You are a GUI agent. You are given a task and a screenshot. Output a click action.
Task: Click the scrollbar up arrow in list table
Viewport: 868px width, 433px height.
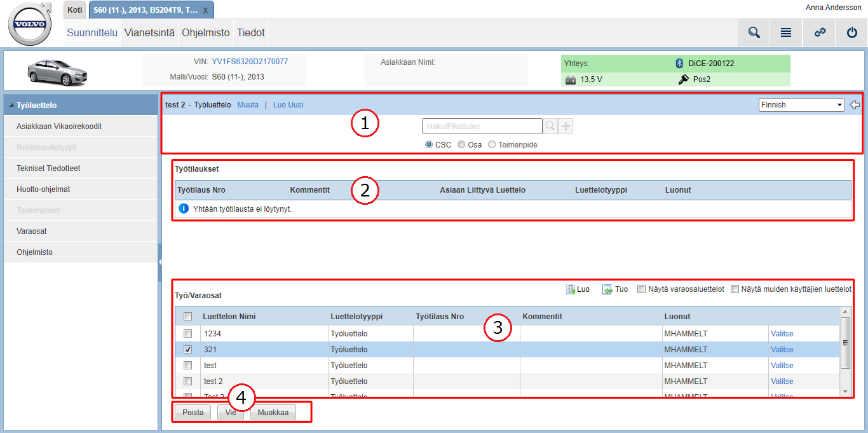[x=845, y=312]
